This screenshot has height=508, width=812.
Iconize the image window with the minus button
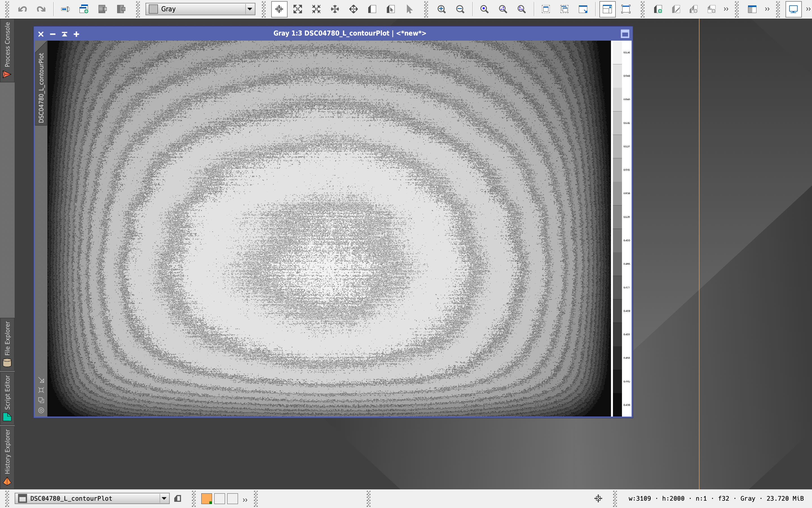(x=53, y=34)
